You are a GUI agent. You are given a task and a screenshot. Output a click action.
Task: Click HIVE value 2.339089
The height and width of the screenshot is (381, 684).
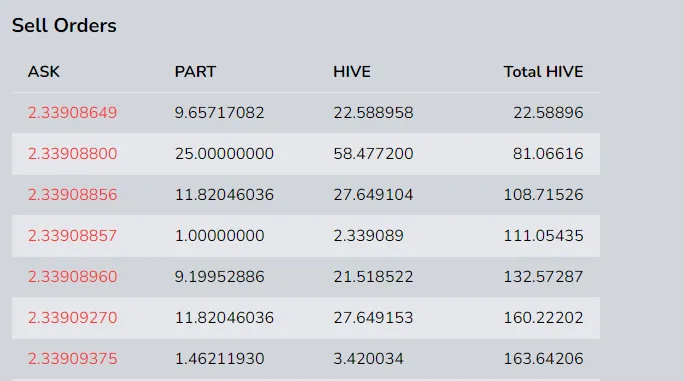(368, 236)
